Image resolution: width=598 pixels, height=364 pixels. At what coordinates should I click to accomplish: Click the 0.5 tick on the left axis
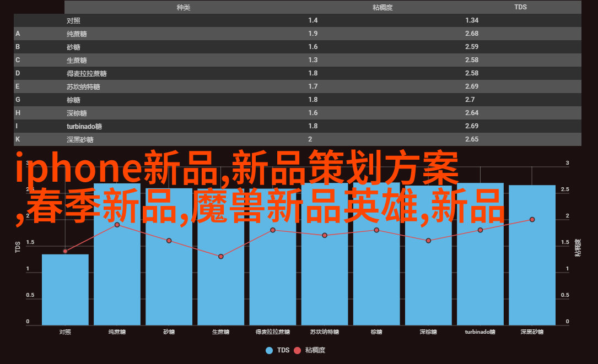30,295
